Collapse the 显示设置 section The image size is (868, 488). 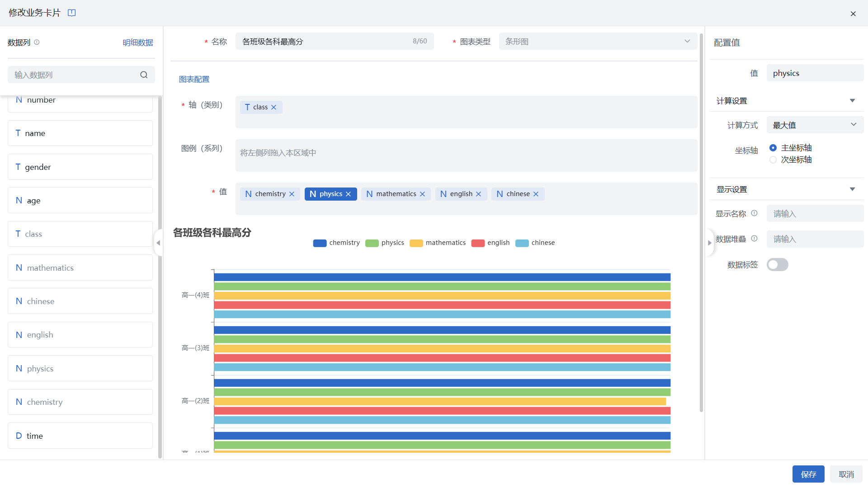click(x=852, y=189)
